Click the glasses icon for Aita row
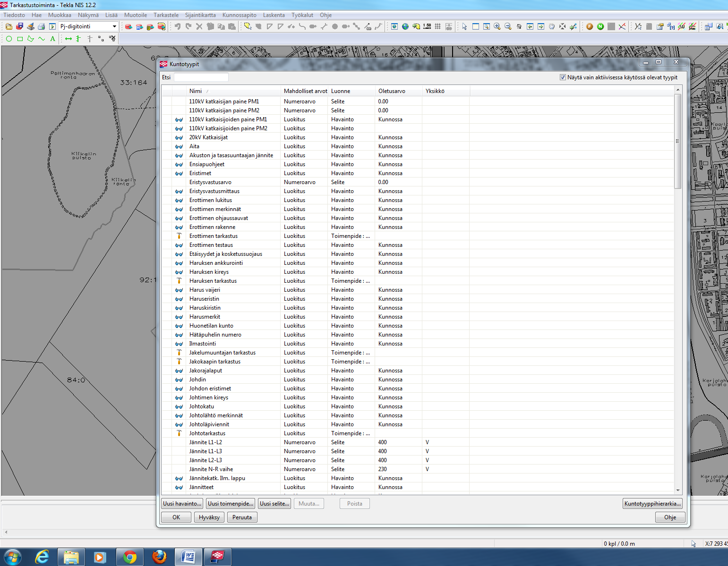The image size is (728, 566). point(179,146)
